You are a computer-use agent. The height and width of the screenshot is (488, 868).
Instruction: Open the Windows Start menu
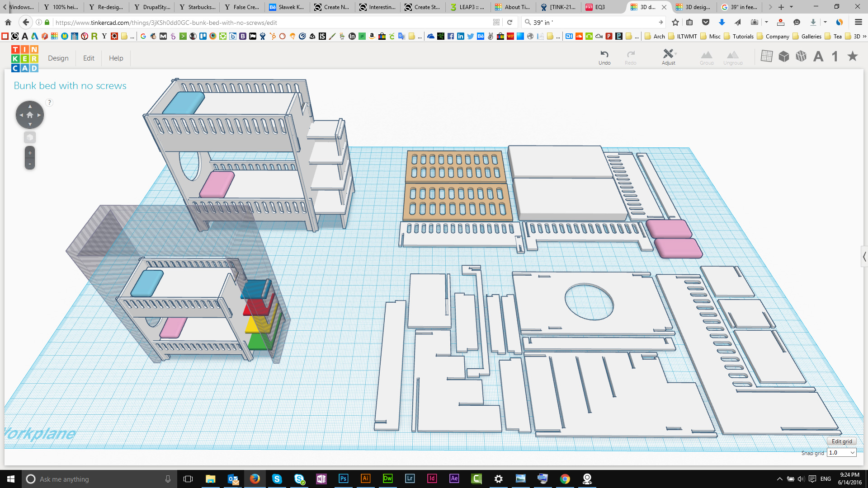pos(11,479)
